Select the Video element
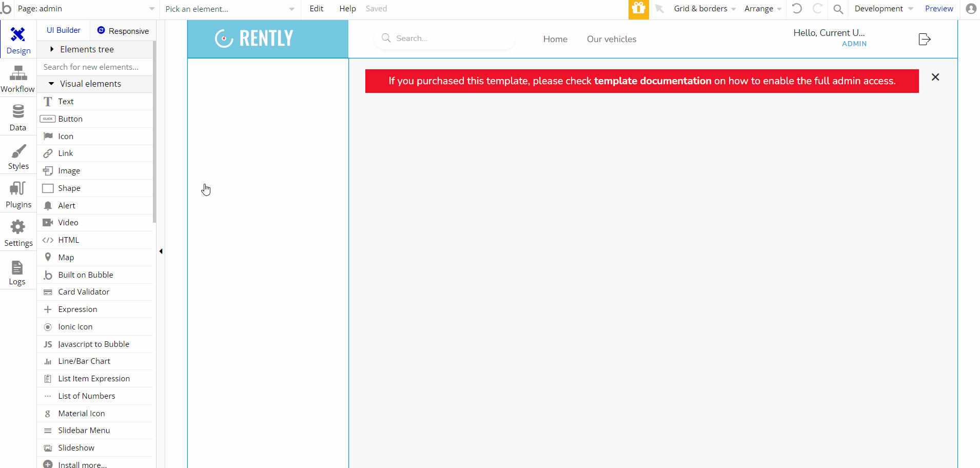The height and width of the screenshot is (468, 980). [x=95, y=223]
